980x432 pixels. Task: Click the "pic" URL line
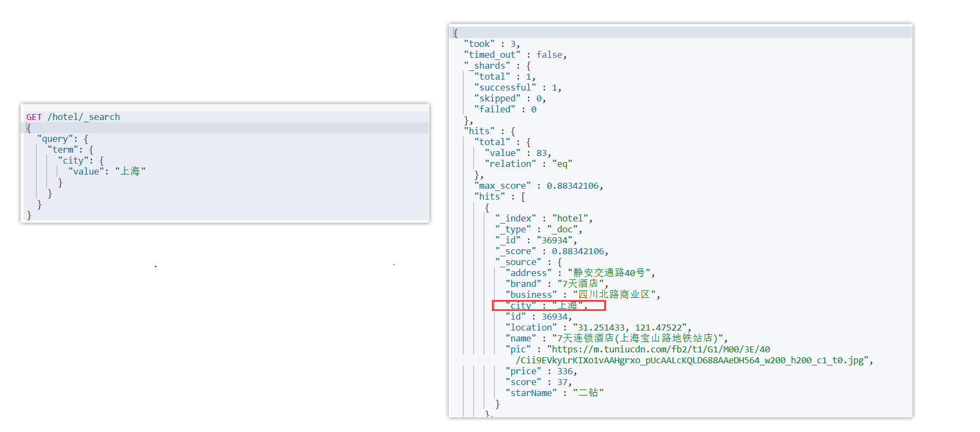click(x=638, y=349)
